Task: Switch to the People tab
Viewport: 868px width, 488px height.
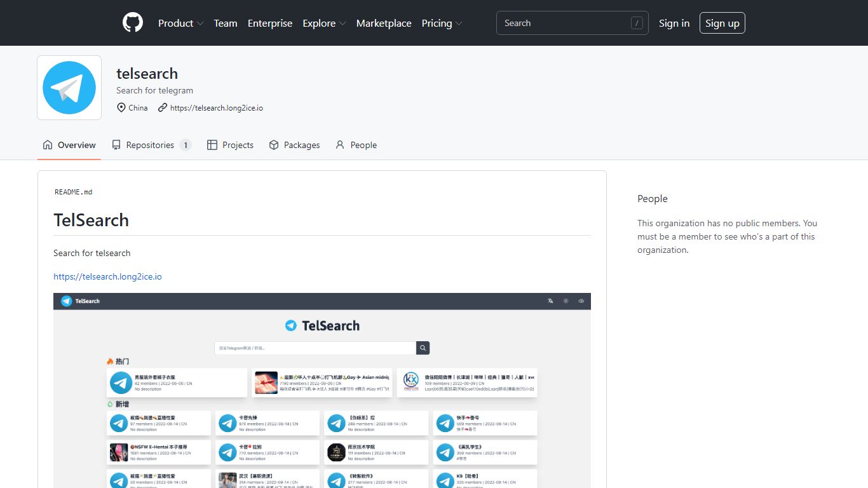Action: pyautogui.click(x=356, y=145)
